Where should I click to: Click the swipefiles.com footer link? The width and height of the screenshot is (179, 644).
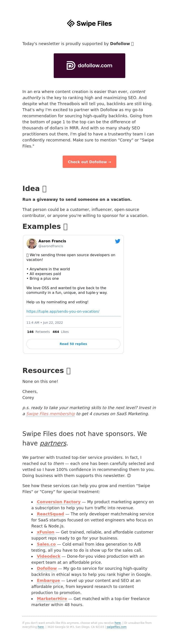[x=117, y=627]
